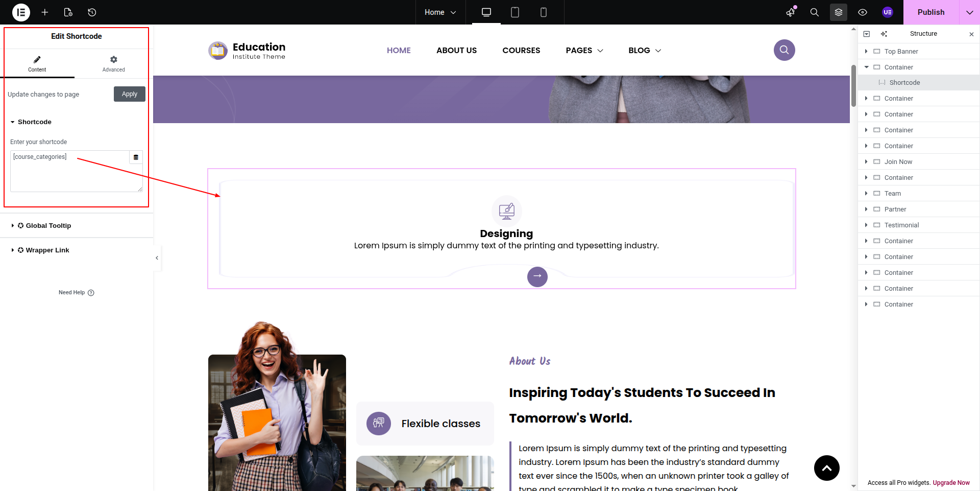The width and height of the screenshot is (980, 491).
Task: Click the purple search icon in site header
Action: pyautogui.click(x=784, y=50)
